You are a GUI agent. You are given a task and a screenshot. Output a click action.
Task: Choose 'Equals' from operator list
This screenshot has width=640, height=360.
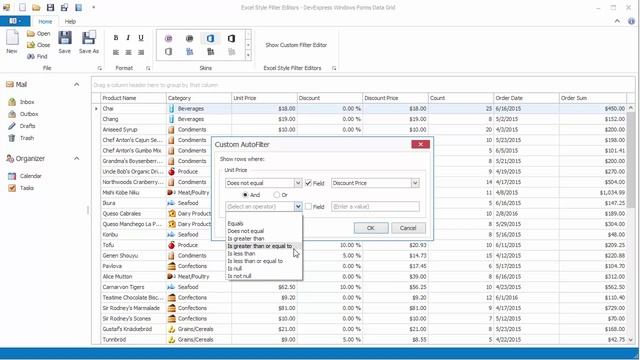(236, 224)
